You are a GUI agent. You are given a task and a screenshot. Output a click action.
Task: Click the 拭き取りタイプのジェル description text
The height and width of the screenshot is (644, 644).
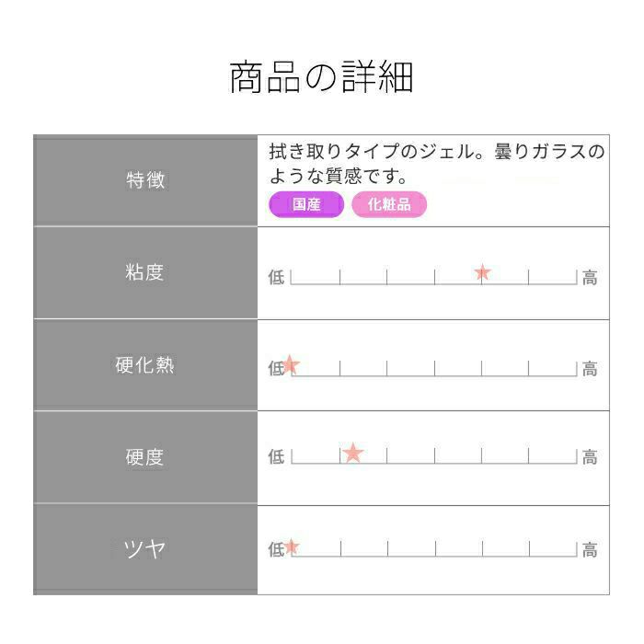pos(437,152)
